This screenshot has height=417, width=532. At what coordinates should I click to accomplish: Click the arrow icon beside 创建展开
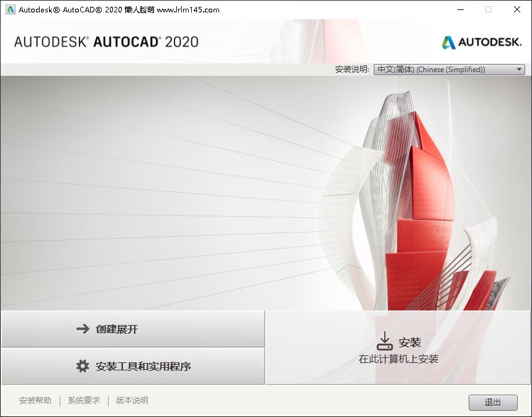pyautogui.click(x=83, y=329)
